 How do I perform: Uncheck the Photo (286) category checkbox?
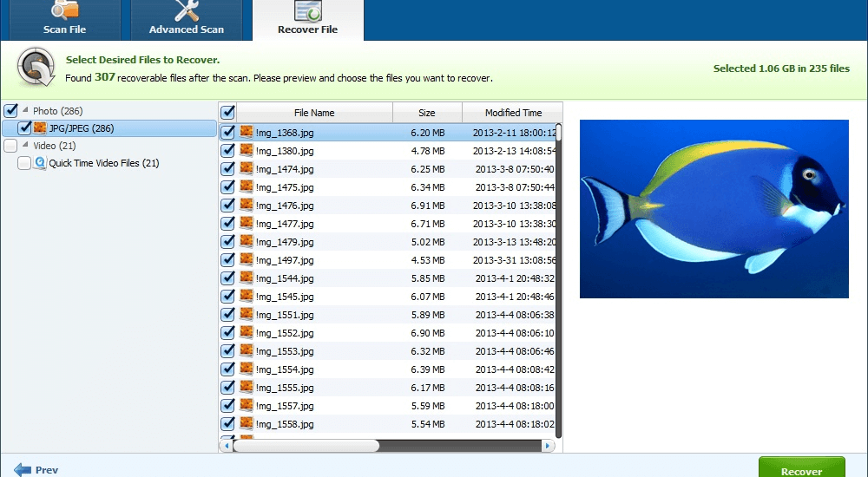(x=10, y=111)
